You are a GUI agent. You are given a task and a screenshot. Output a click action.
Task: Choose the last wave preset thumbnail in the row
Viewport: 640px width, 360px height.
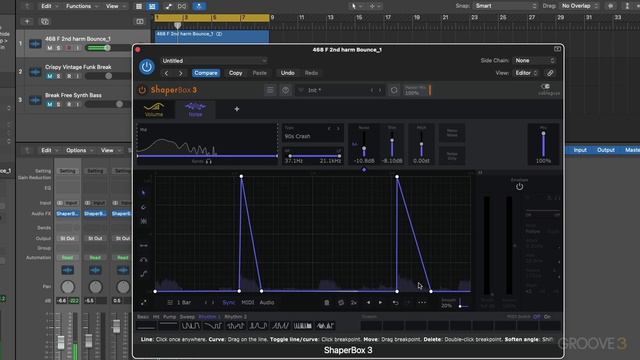tap(325, 326)
